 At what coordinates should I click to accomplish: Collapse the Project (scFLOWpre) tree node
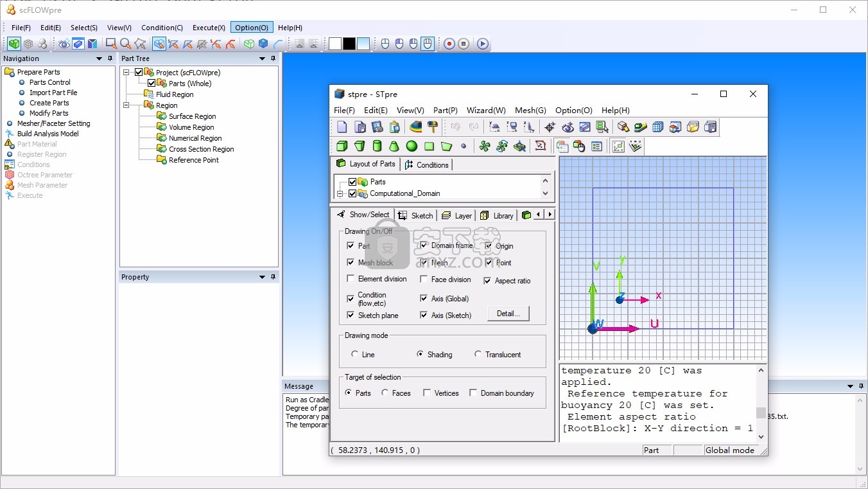tap(126, 73)
